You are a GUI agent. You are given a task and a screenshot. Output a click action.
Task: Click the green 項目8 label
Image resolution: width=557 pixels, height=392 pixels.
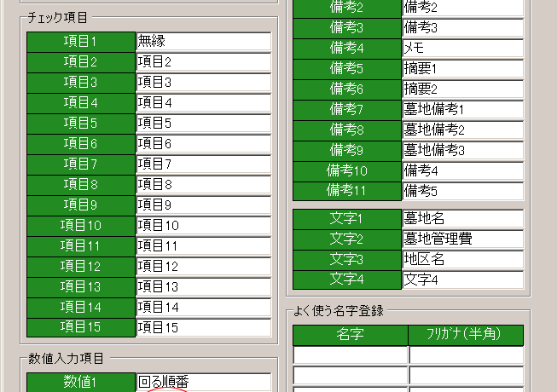(x=81, y=184)
